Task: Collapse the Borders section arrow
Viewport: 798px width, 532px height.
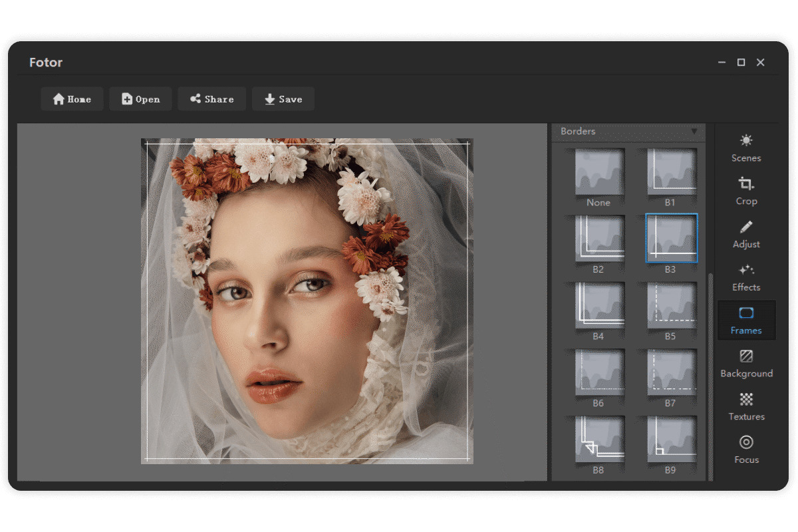Action: [694, 131]
